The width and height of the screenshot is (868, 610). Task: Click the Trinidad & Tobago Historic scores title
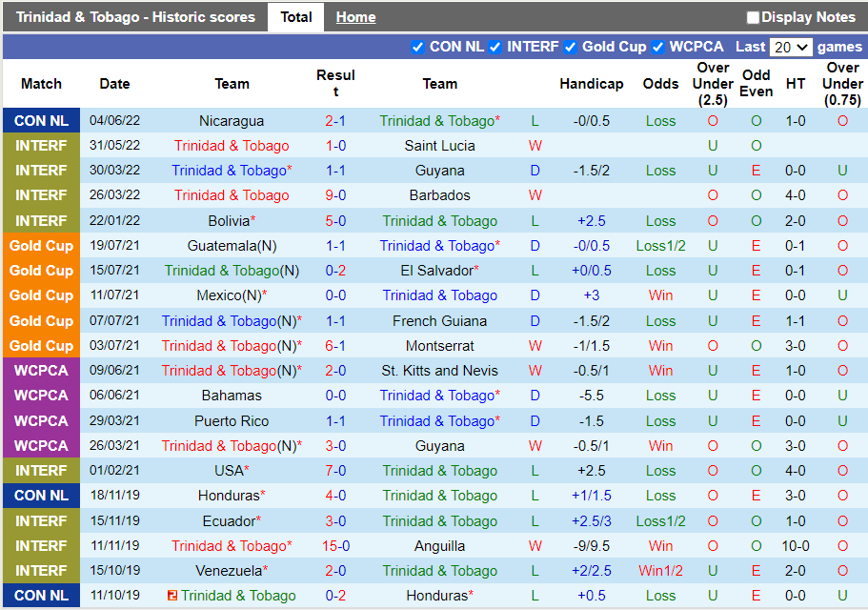pos(135,17)
